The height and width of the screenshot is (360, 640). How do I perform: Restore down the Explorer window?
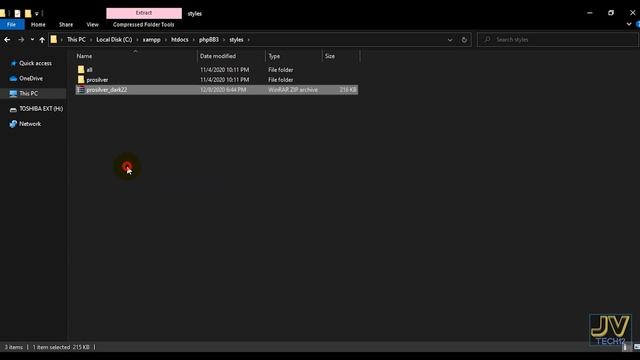[x=611, y=13]
